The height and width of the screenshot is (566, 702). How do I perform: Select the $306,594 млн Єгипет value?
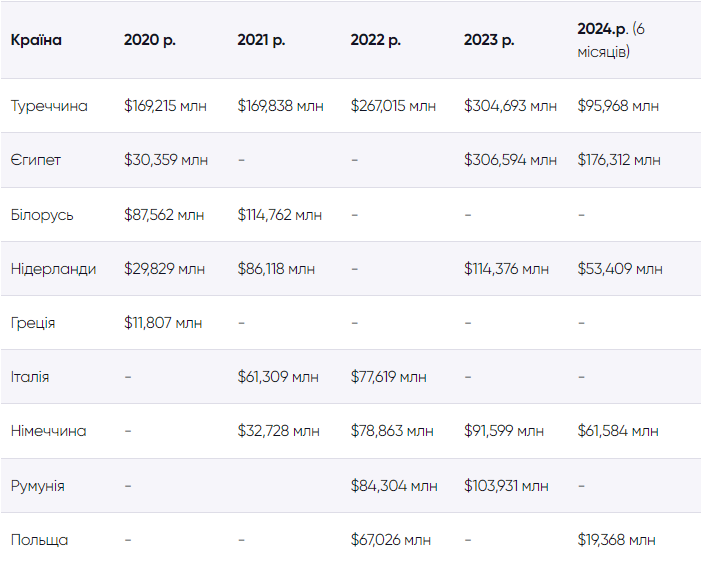510,159
